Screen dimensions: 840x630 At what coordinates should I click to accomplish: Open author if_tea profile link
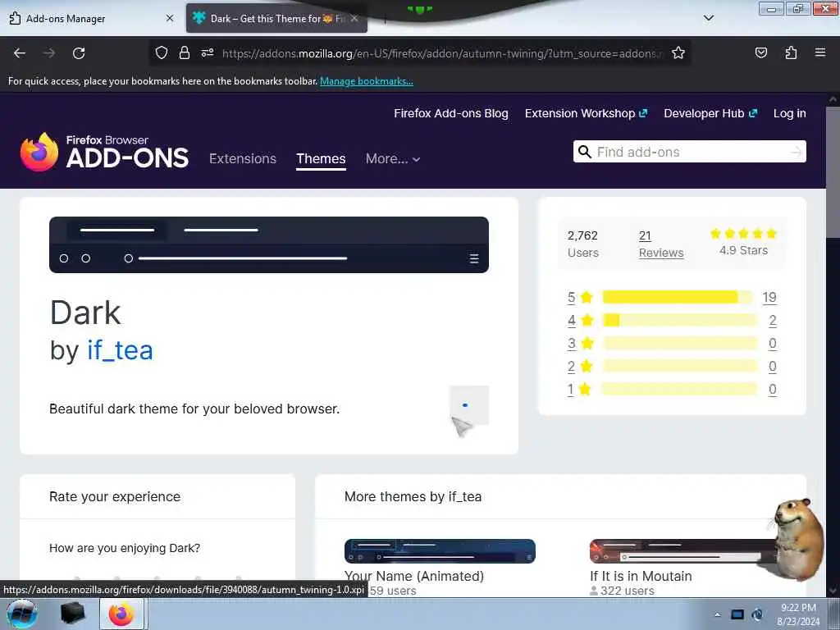click(x=120, y=350)
